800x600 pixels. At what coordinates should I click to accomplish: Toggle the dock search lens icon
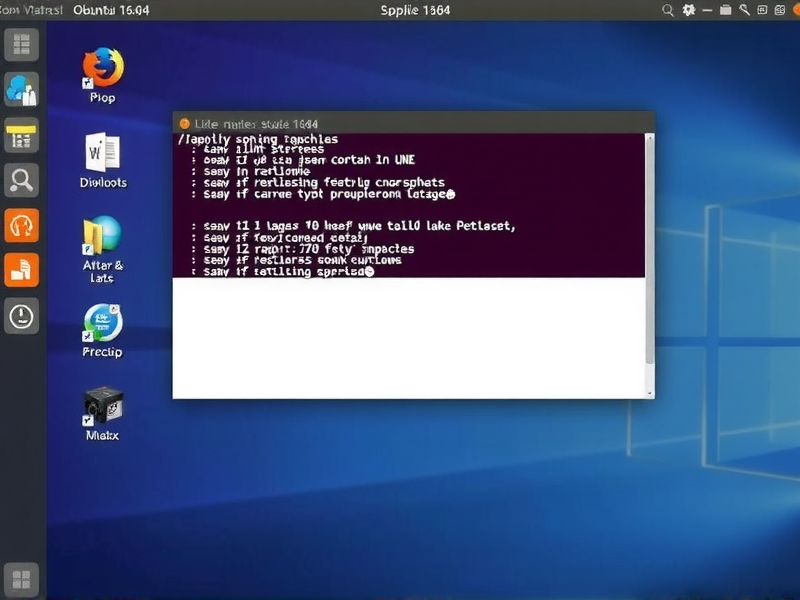pos(22,181)
